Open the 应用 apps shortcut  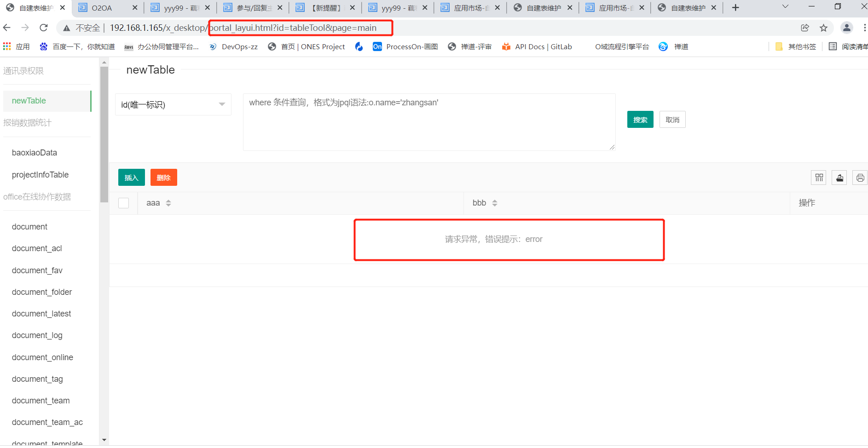coord(17,46)
